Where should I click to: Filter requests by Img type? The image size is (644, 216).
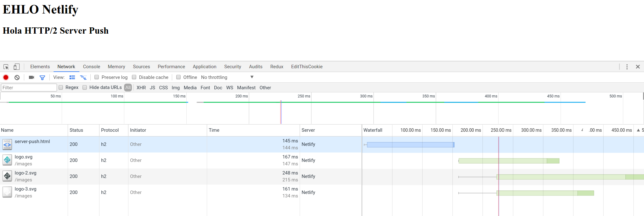click(x=176, y=88)
